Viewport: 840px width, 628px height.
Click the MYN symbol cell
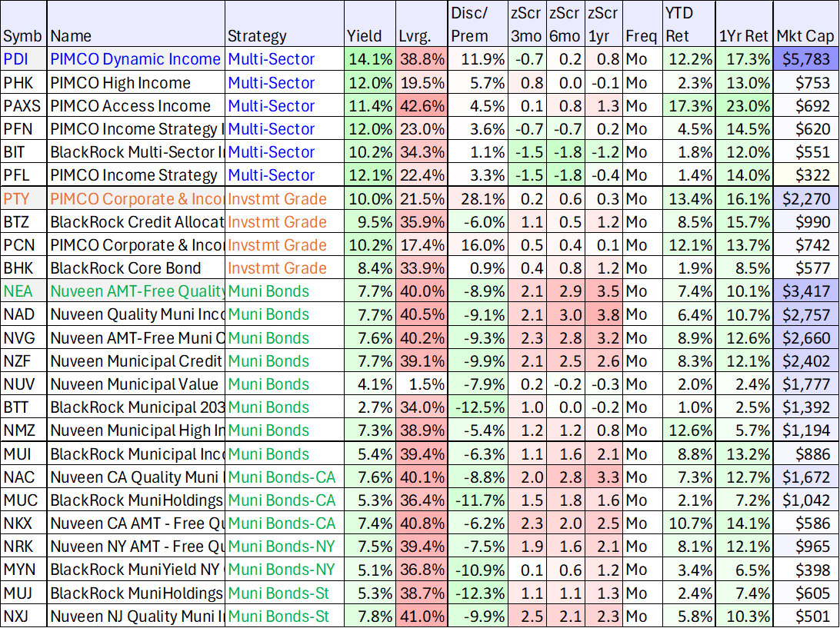point(24,569)
